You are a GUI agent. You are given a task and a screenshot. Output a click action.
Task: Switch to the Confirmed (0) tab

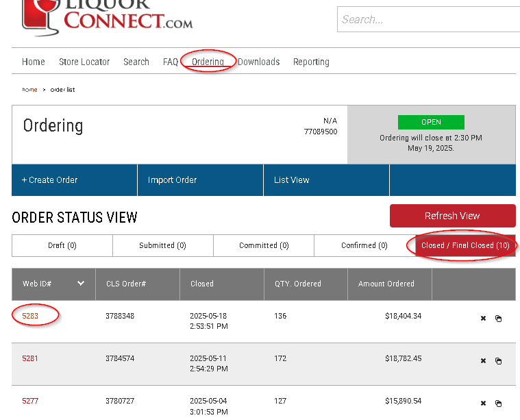click(364, 245)
